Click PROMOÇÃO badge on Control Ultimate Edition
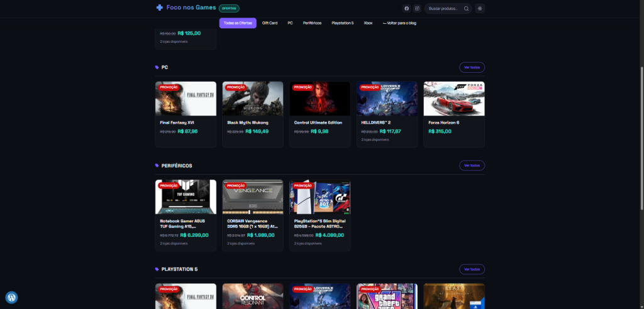Viewport: 644px width, 309px height. 303,87
